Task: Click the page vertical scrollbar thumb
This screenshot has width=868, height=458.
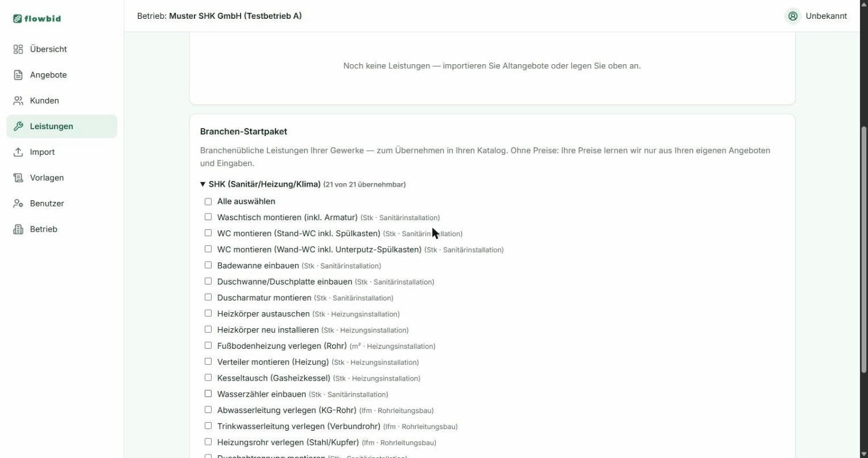Action: (863, 249)
